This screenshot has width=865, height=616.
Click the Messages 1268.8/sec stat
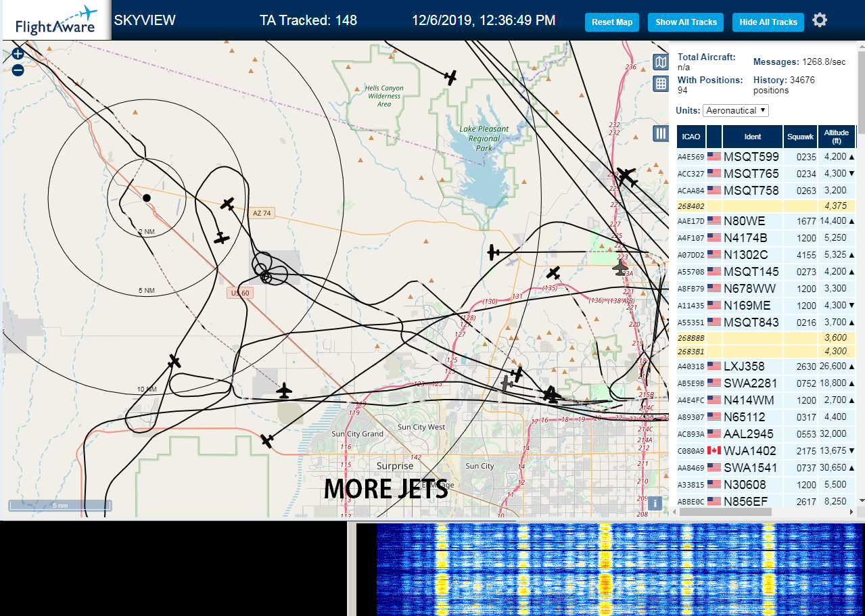pos(799,62)
